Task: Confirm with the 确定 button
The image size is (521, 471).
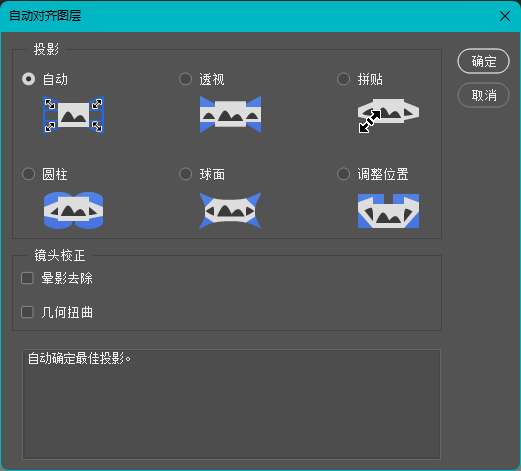Action: [483, 61]
